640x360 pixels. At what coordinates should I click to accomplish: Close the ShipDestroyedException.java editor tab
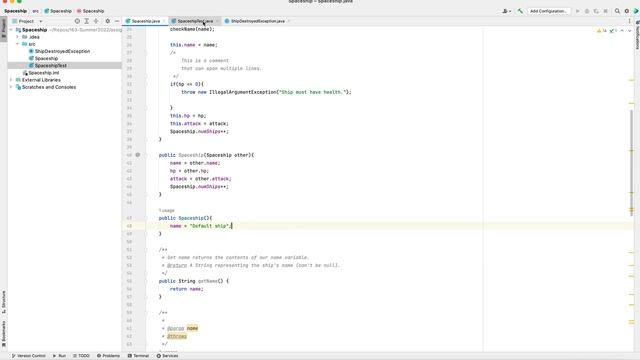tap(289, 21)
